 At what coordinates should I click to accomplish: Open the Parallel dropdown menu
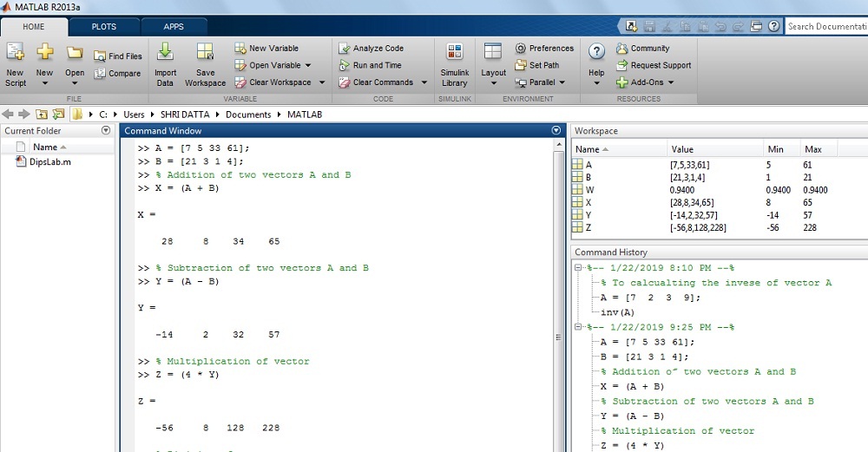pos(562,82)
